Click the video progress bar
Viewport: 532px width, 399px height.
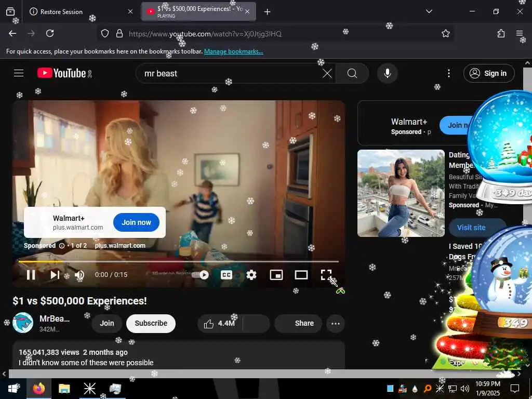[x=179, y=262]
